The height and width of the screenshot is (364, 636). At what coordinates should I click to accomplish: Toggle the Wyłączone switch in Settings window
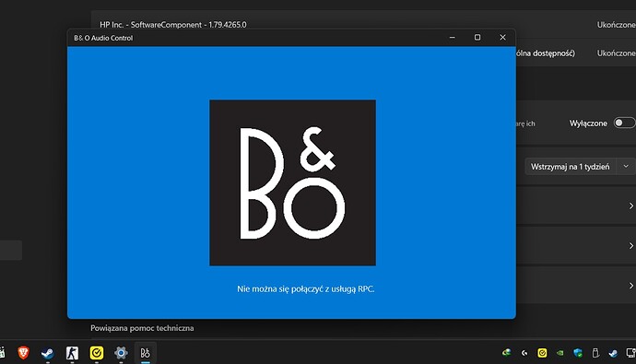(x=624, y=123)
